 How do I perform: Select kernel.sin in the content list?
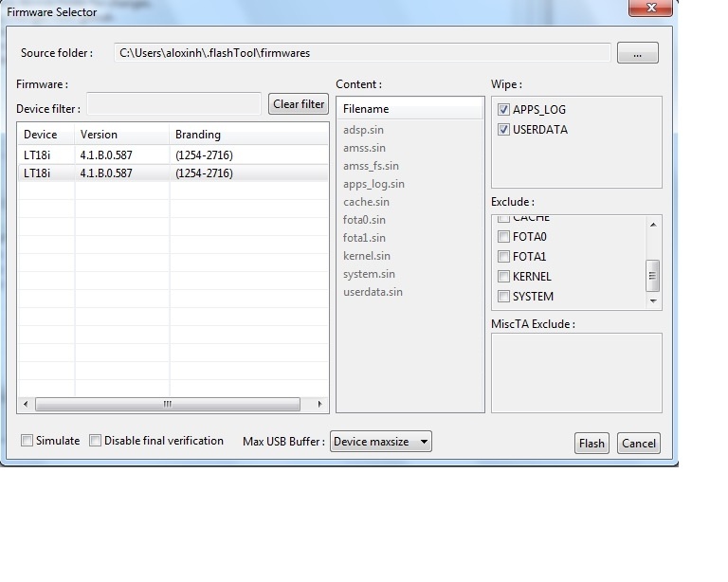click(366, 256)
